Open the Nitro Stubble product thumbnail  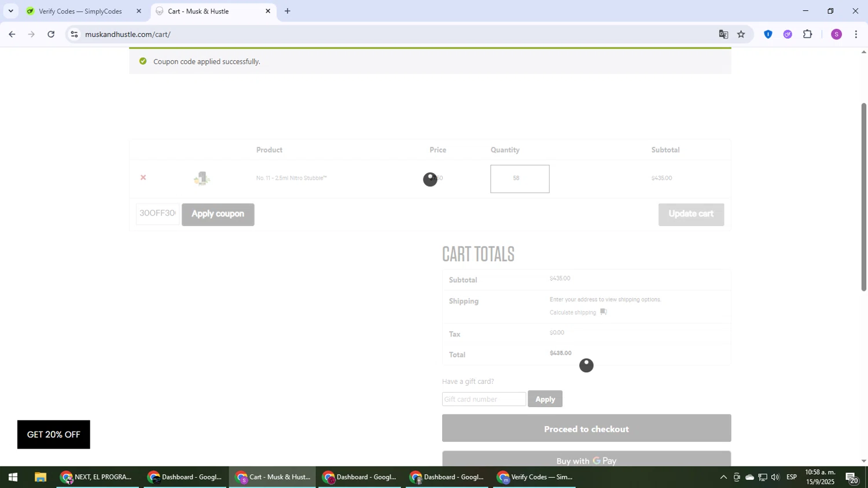202,178
